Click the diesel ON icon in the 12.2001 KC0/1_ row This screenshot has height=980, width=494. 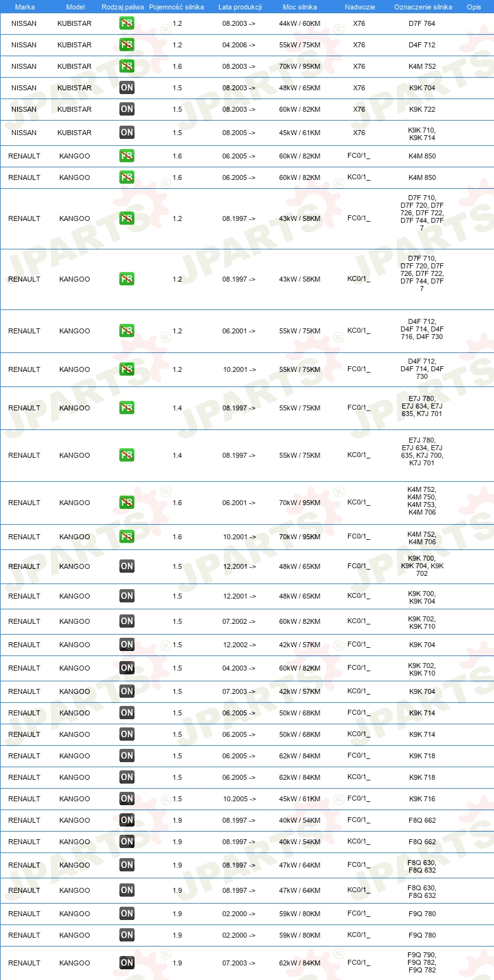tap(127, 596)
